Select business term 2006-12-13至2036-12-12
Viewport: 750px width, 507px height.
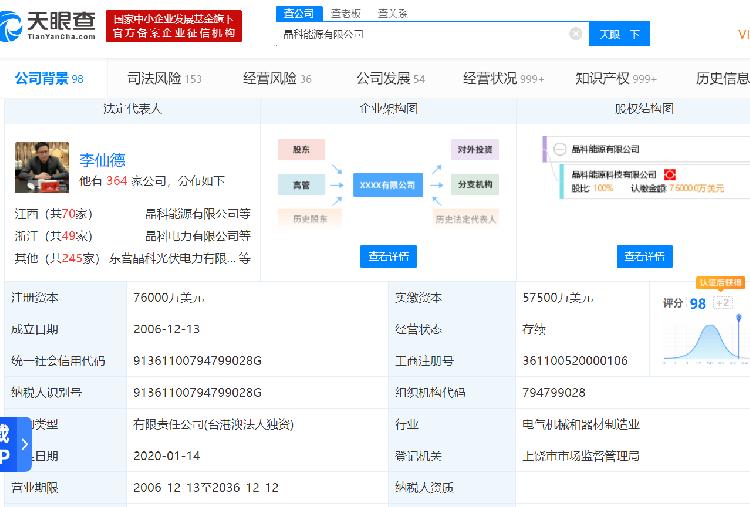206,487
